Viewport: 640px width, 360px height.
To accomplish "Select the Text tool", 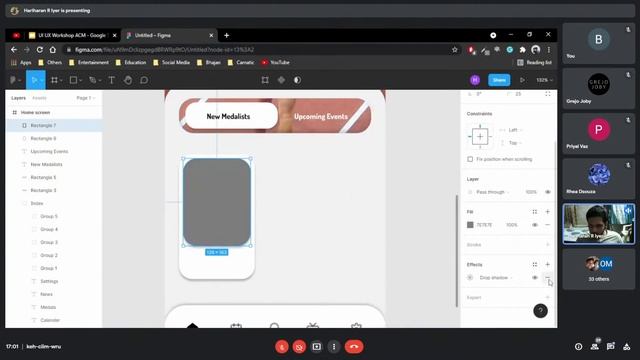I will click(x=111, y=80).
